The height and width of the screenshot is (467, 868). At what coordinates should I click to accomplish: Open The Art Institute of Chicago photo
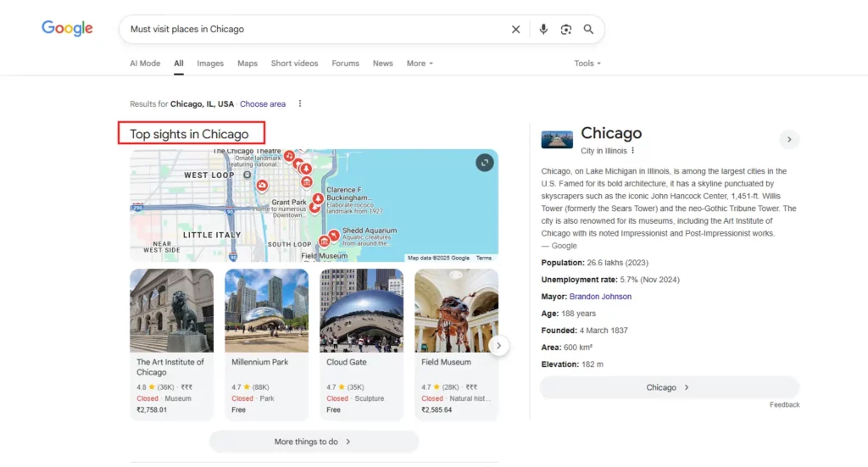click(171, 310)
